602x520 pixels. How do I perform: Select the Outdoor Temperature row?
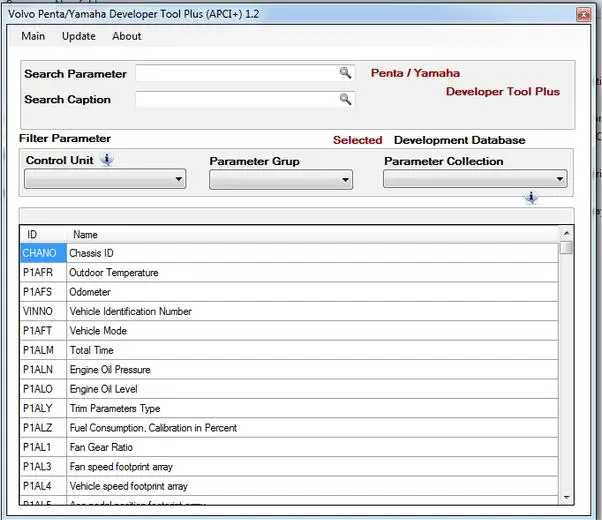[x=289, y=273]
